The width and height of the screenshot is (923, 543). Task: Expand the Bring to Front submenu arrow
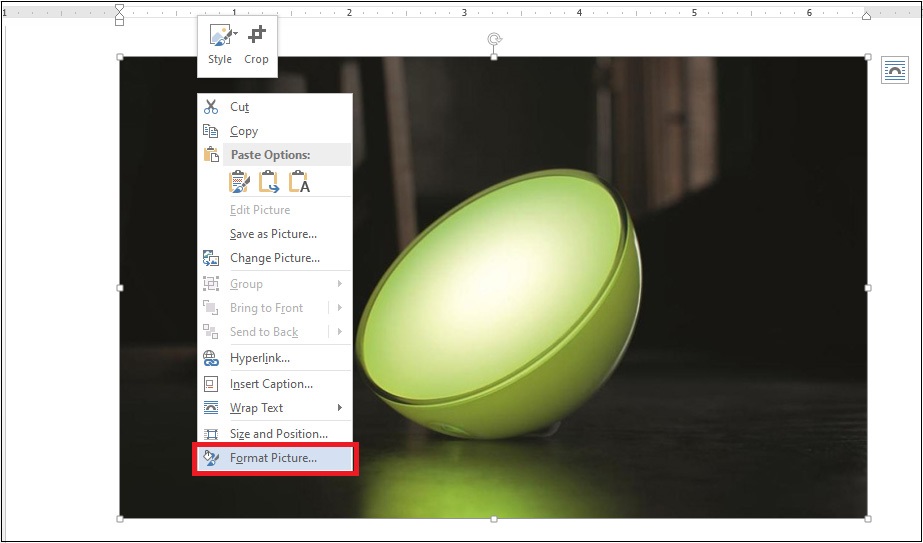340,308
